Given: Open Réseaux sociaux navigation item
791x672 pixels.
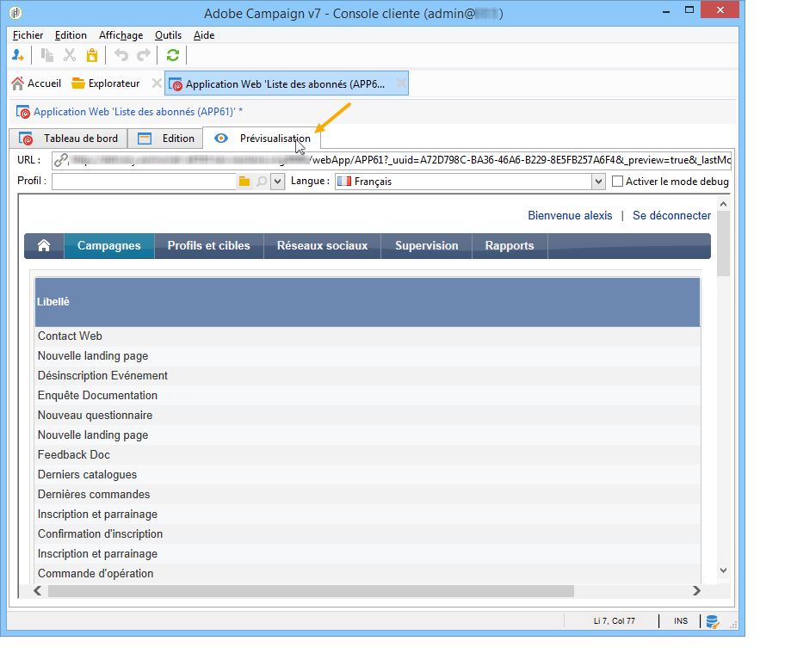Looking at the screenshot, I should [323, 245].
